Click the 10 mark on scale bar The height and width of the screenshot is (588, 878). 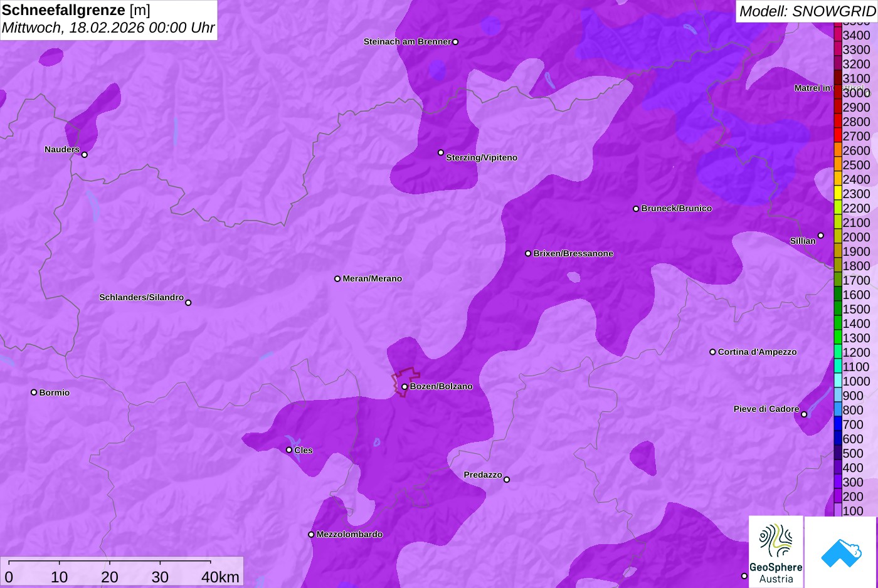pyautogui.click(x=60, y=577)
